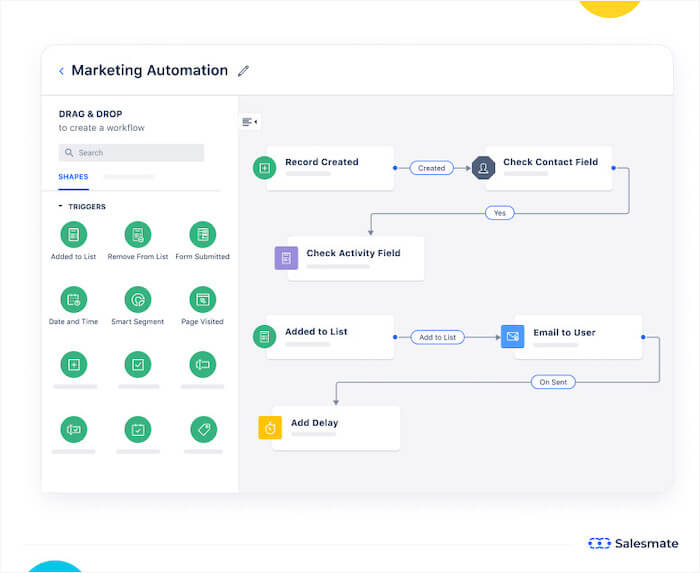The height and width of the screenshot is (573, 700).
Task: Click the Search field in shapes panel
Action: point(131,153)
